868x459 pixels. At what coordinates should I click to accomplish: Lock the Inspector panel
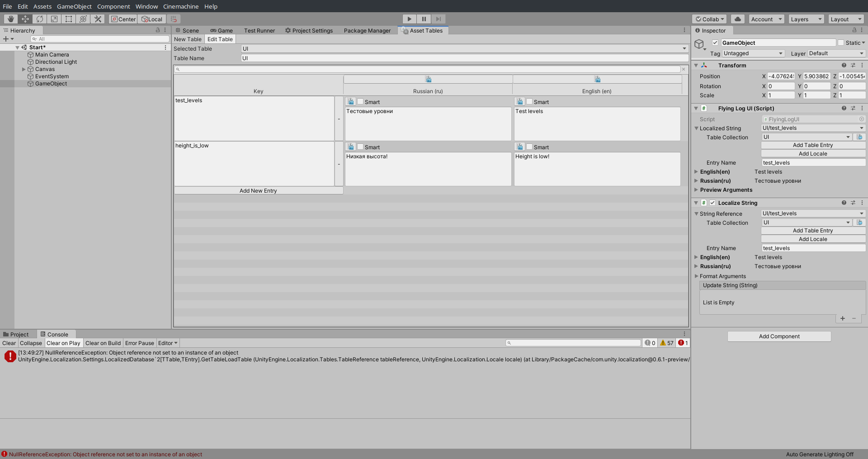pos(854,30)
